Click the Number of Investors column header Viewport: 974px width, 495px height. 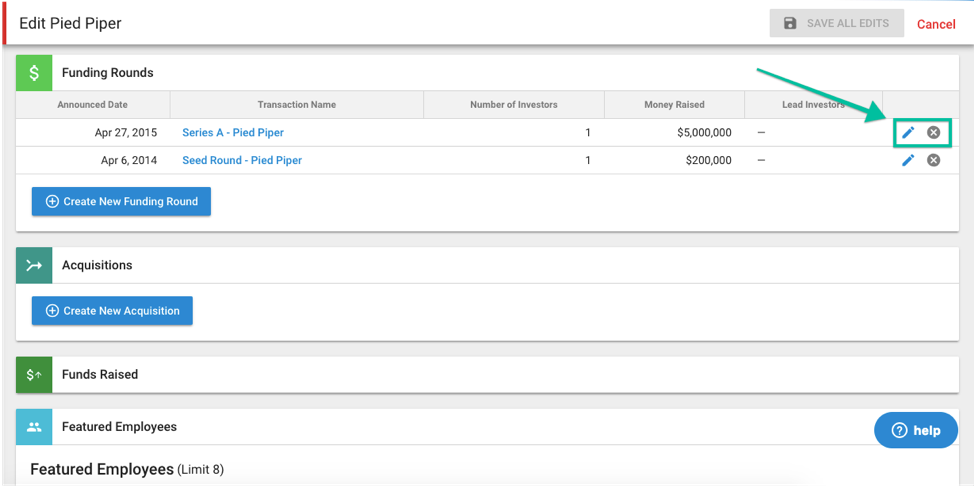pos(514,104)
